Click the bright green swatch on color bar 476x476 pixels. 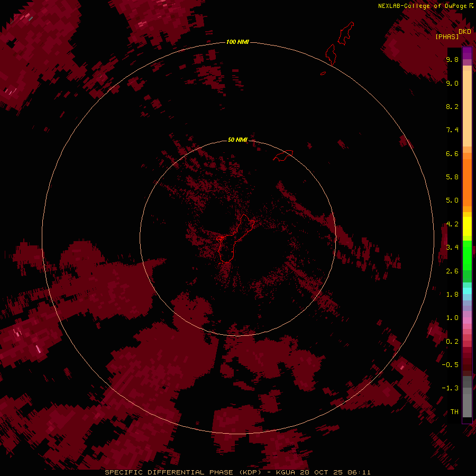(467, 255)
